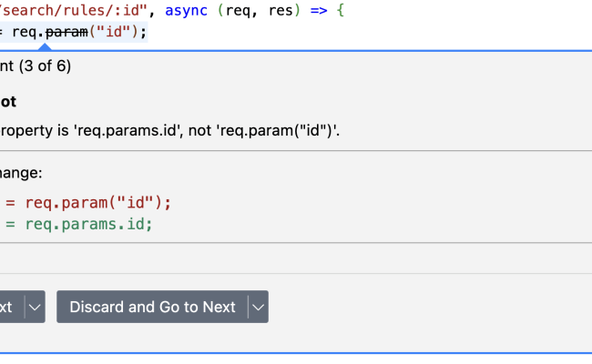Open the dropdown arrow beside the cut-off 'xt' button

(x=35, y=307)
